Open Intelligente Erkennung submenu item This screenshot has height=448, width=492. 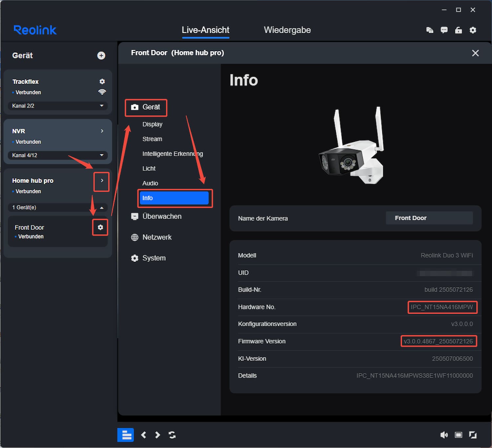[x=173, y=154]
